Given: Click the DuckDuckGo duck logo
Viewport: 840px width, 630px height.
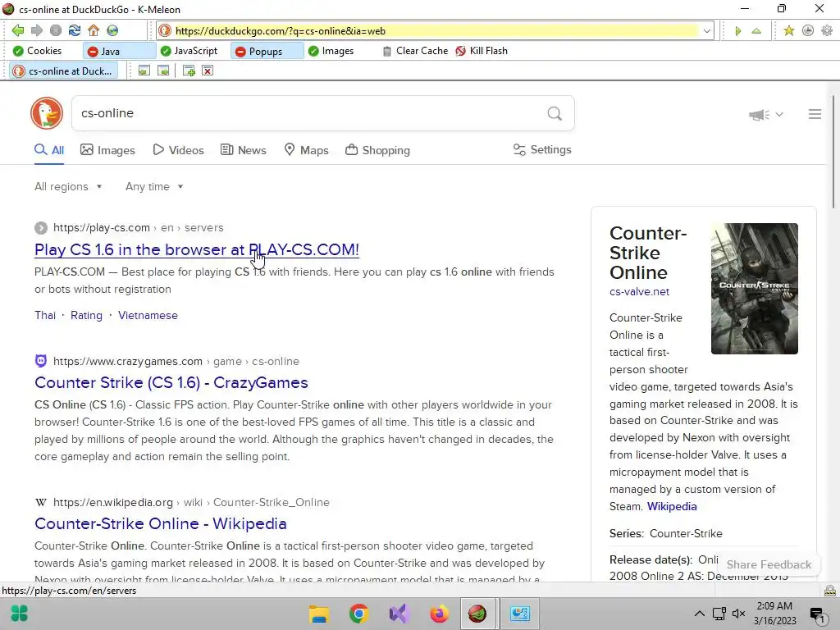Looking at the screenshot, I should click(47, 113).
